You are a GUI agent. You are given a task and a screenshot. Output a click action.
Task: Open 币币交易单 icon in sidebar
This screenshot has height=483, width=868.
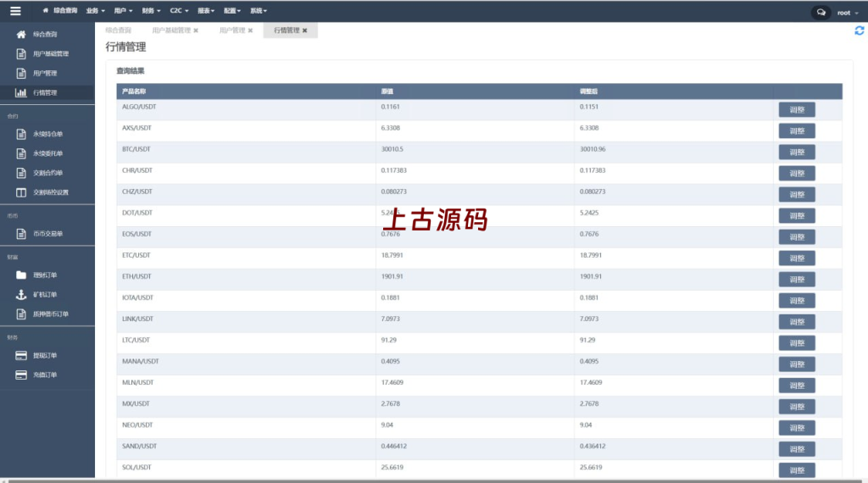point(21,234)
